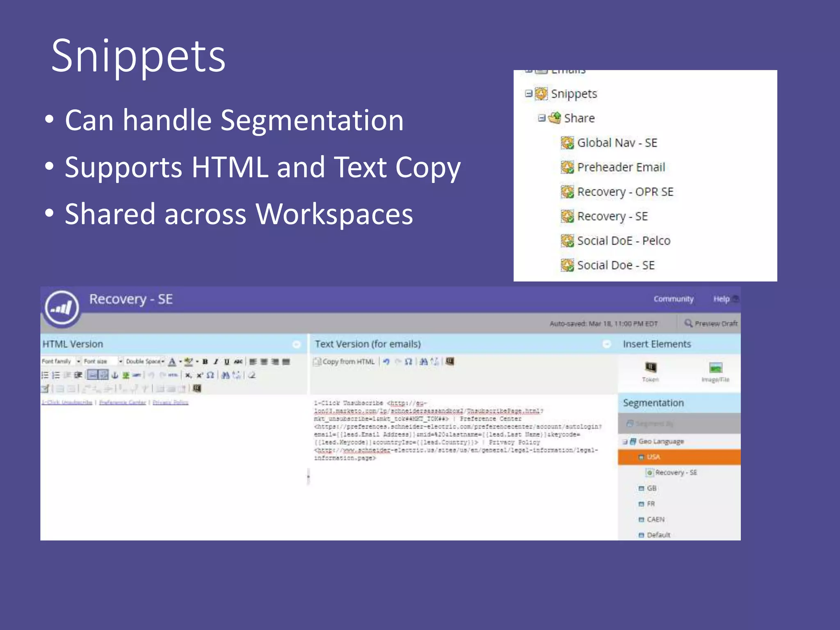The height and width of the screenshot is (630, 840).
Task: Open highlight color dropdown arrow
Action: click(x=197, y=362)
